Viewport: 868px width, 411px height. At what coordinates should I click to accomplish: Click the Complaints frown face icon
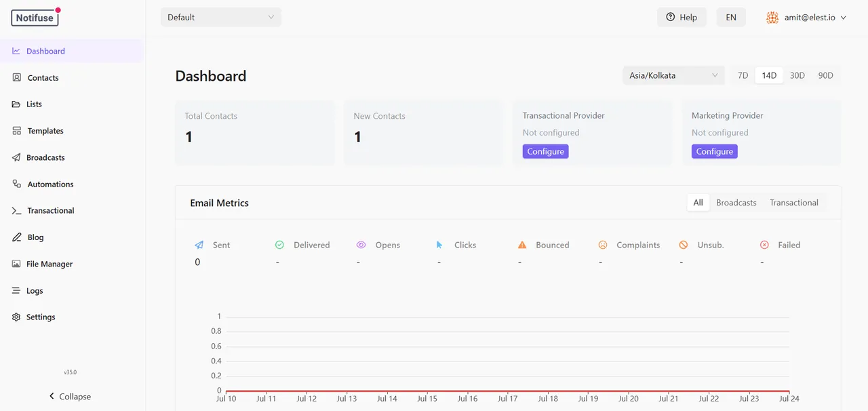(603, 245)
